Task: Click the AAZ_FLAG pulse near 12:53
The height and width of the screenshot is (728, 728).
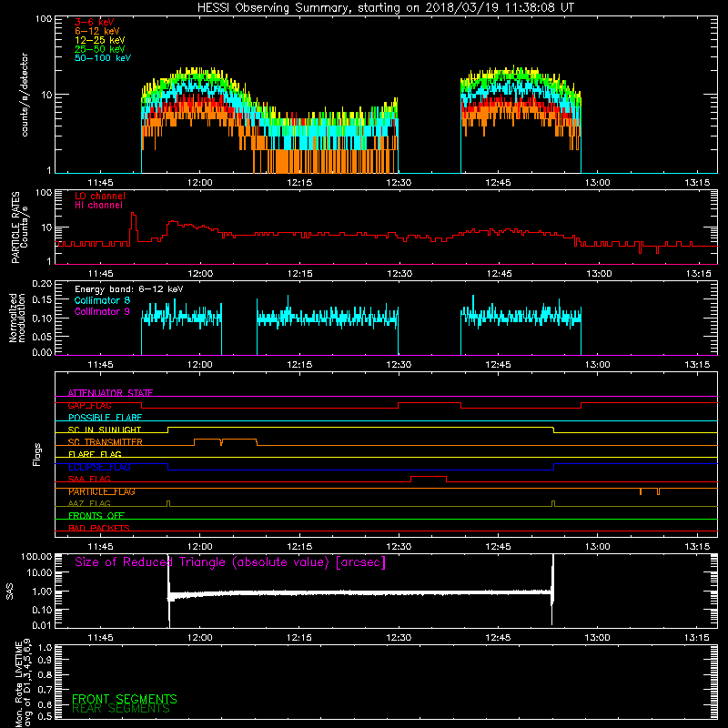Action: tap(553, 503)
